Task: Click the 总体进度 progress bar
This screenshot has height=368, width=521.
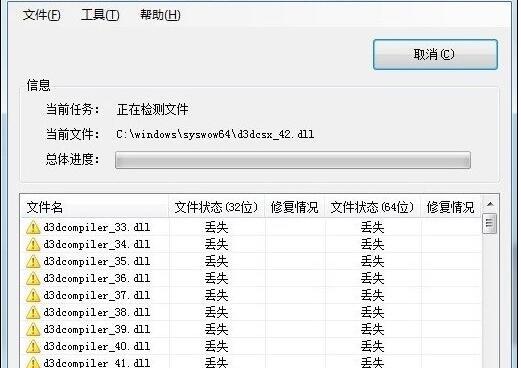Action: point(293,160)
